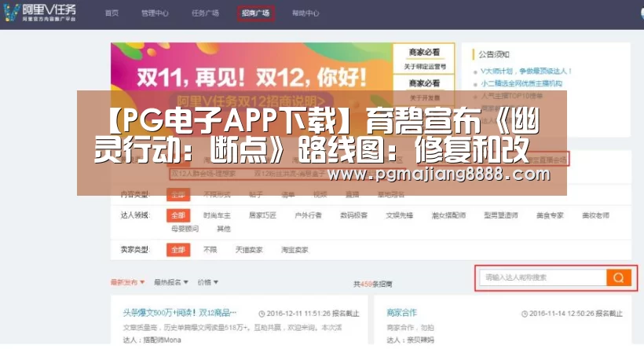Select 全部 in 卖家类型 filter row

point(178,250)
